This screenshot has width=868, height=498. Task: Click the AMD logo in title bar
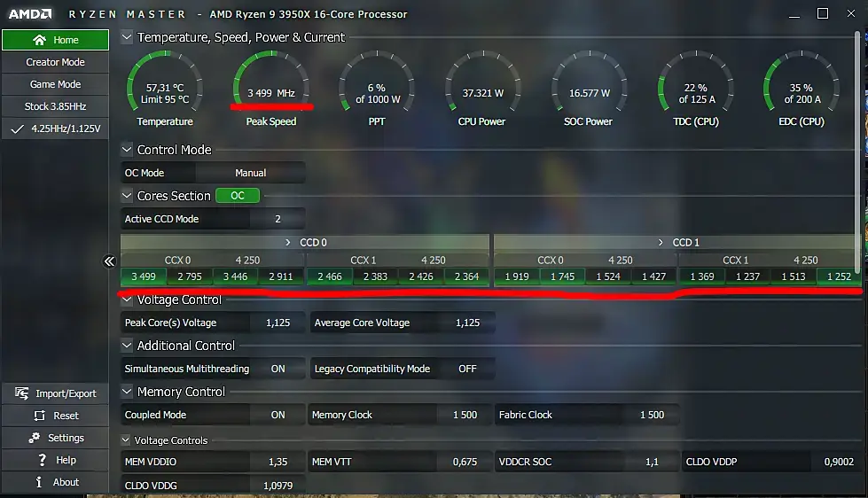(30, 14)
